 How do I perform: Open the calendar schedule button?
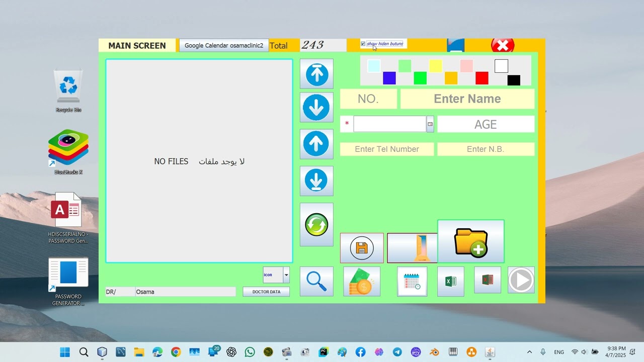412,282
